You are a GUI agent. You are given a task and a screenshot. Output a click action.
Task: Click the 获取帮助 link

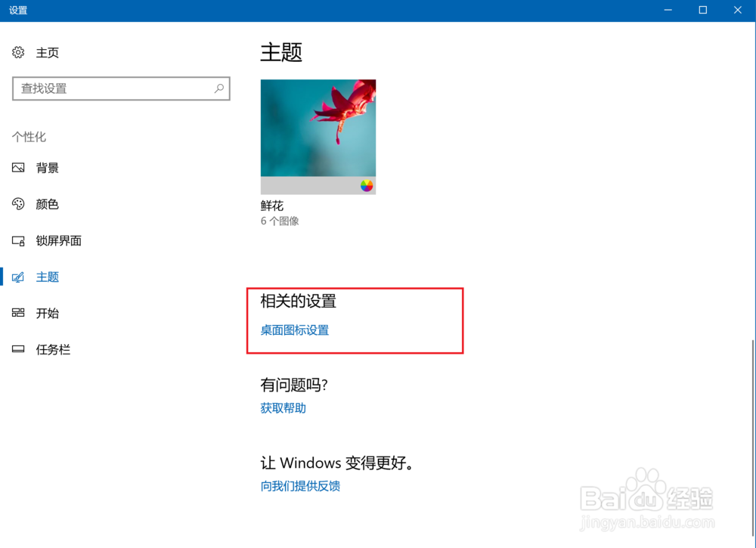(283, 408)
